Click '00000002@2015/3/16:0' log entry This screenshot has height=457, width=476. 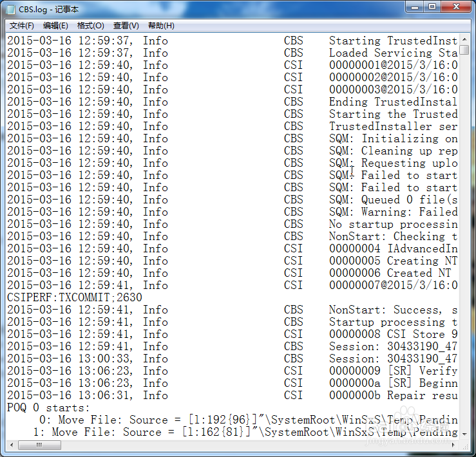[393, 77]
